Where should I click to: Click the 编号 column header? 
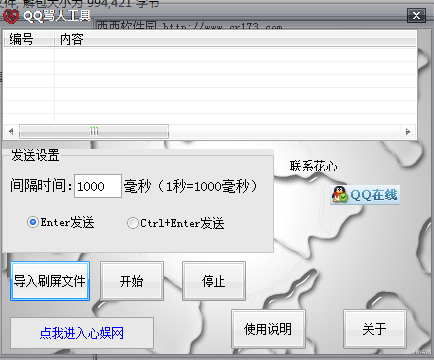[x=29, y=39]
